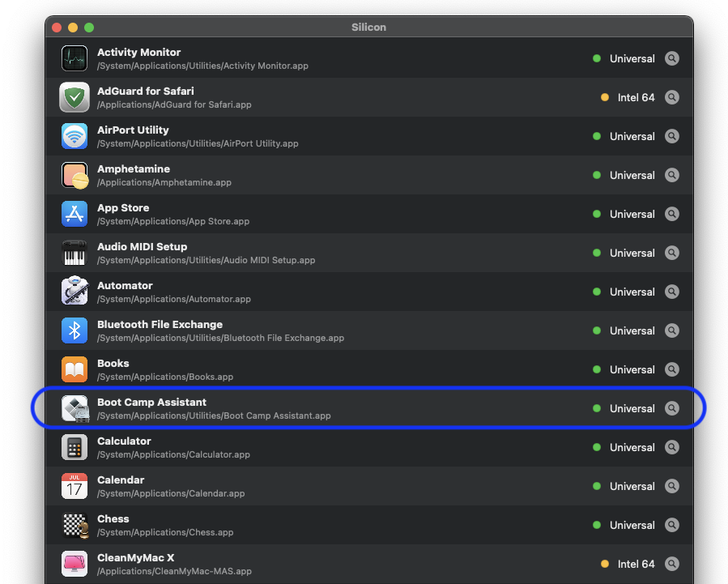The height and width of the screenshot is (584, 728).
Task: Reveal CleanMyMac X via magnifier icon
Action: click(672, 564)
